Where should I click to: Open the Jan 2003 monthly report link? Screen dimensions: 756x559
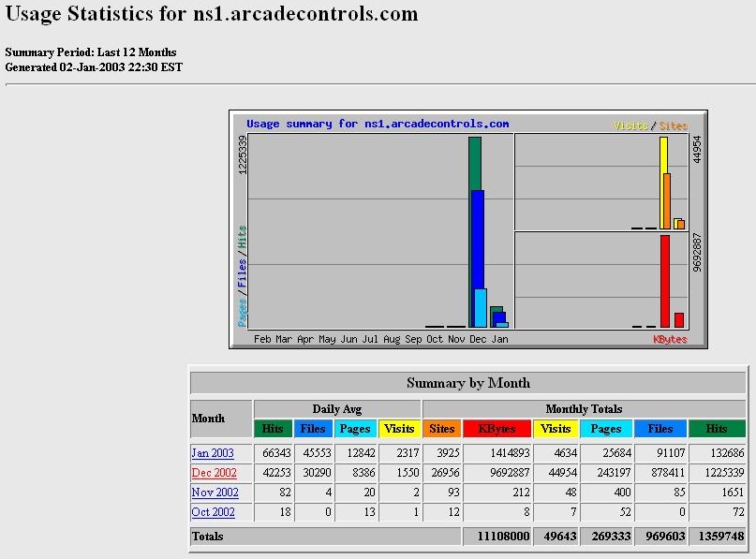tap(214, 453)
